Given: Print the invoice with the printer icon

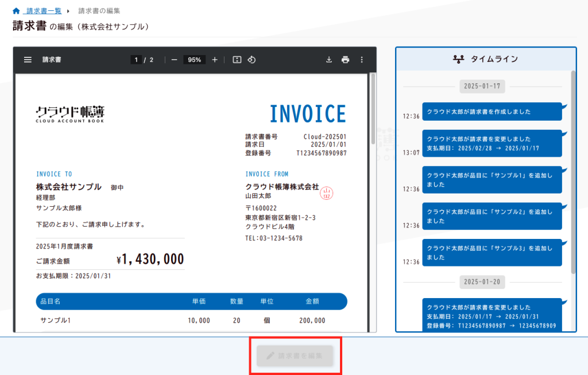Looking at the screenshot, I should tap(345, 60).
